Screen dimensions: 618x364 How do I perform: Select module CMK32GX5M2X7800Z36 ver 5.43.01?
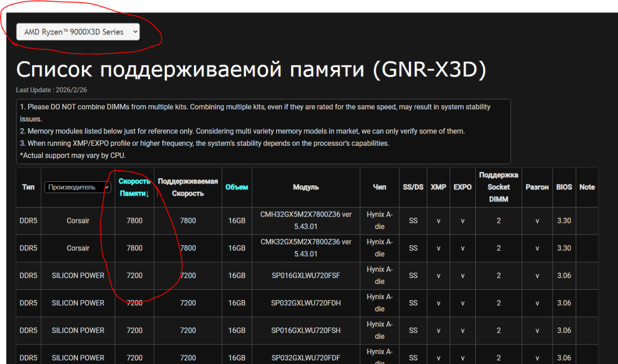point(306,248)
